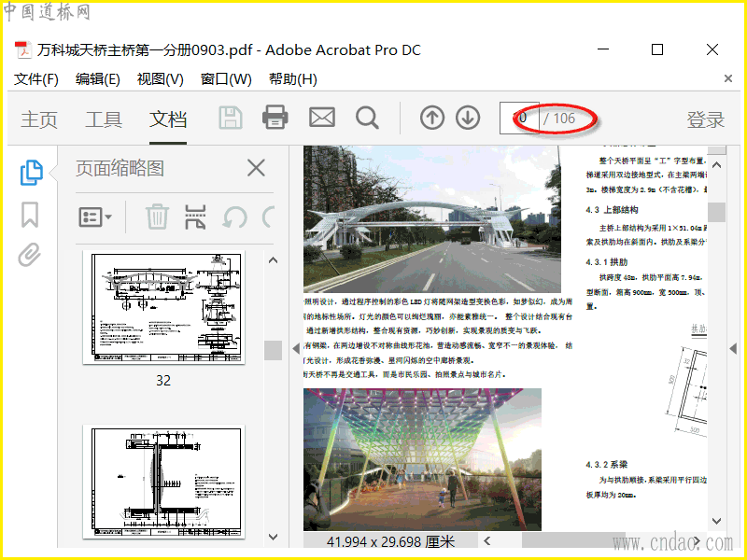Go to previous page up arrow
This screenshot has height=560, width=747.
click(432, 118)
